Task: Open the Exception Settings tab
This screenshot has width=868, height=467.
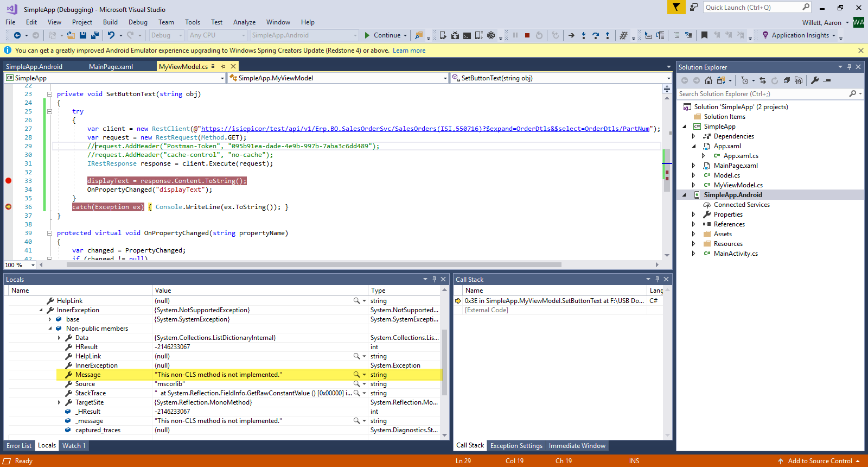Action: click(516, 446)
